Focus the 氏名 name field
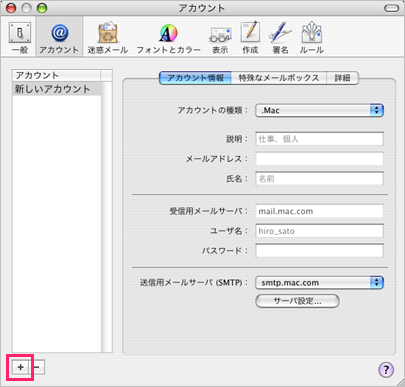 (x=319, y=179)
